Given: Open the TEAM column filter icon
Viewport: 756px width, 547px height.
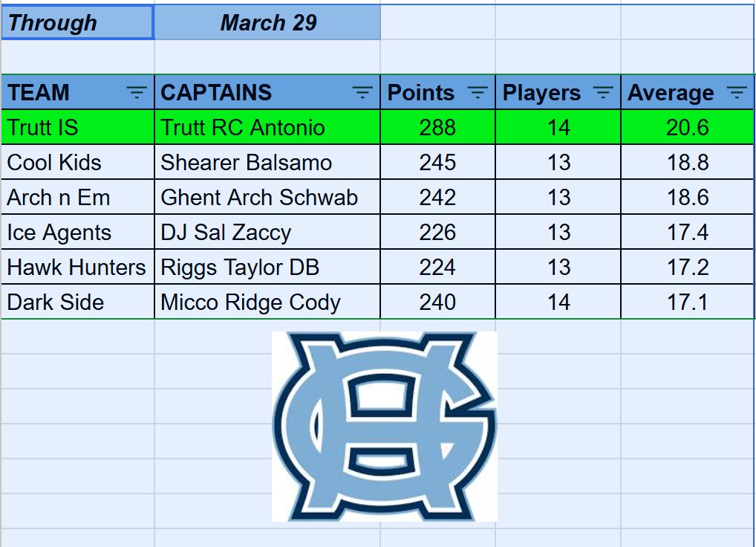Looking at the screenshot, I should point(137,92).
